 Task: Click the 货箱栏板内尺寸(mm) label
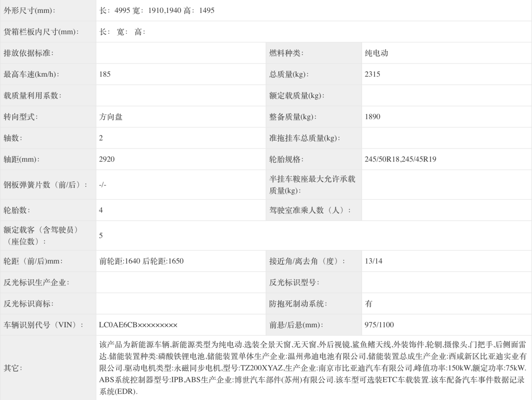point(41,32)
